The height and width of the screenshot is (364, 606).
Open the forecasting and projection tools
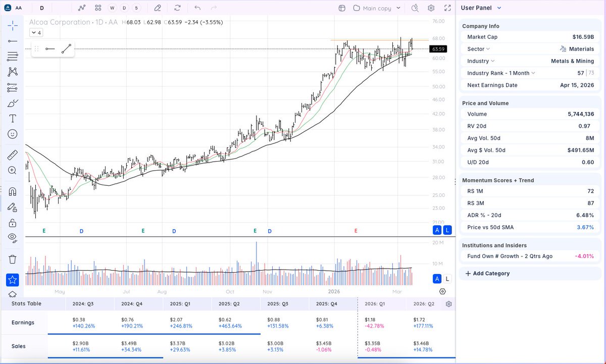click(x=13, y=88)
